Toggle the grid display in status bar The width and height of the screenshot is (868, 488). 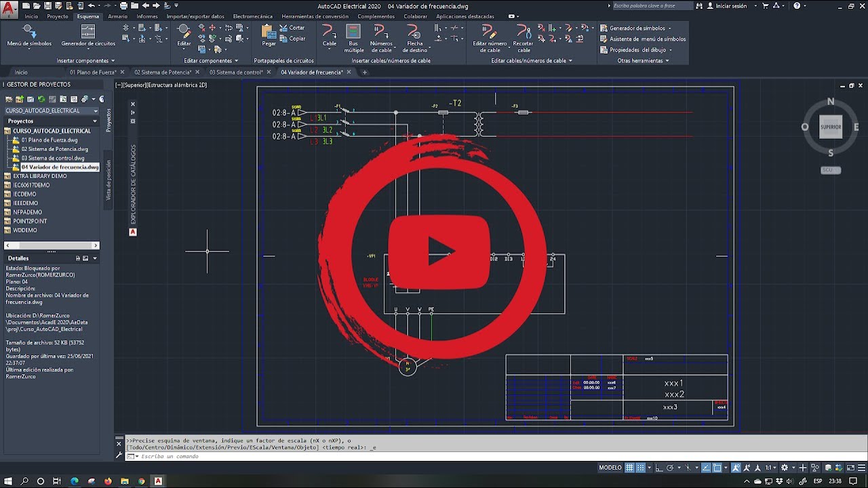[629, 468]
